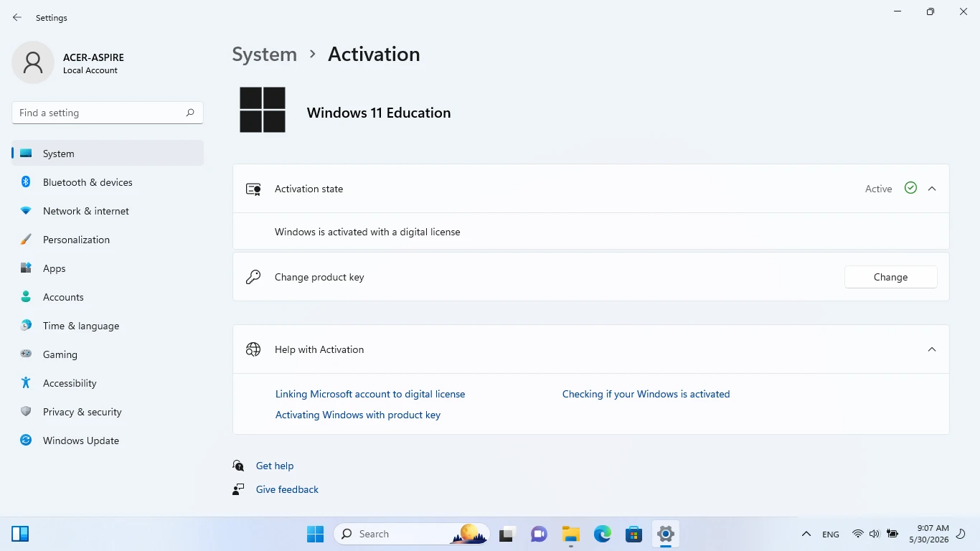Open Checking if your Windows is activated
The image size is (980, 551).
click(646, 394)
